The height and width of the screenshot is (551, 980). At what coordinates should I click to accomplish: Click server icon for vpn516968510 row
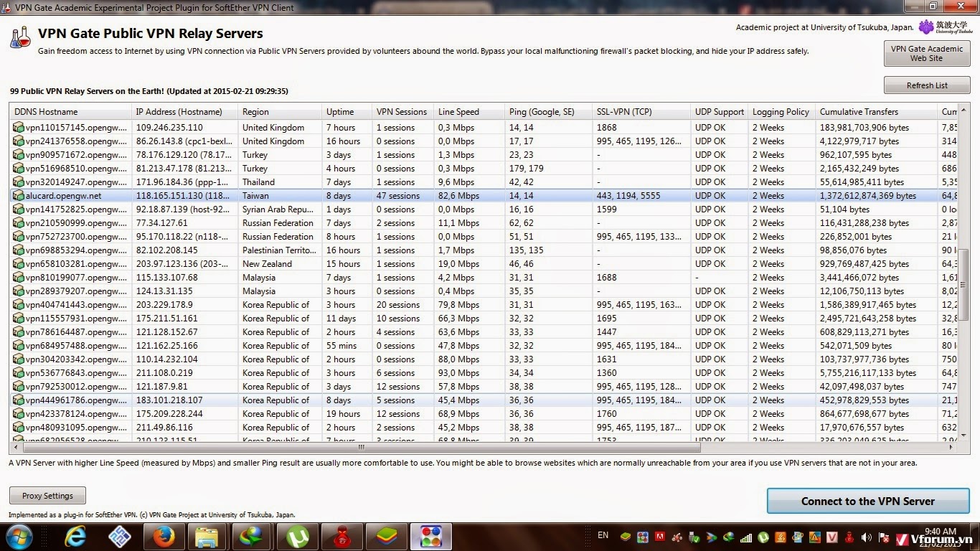pyautogui.click(x=19, y=169)
